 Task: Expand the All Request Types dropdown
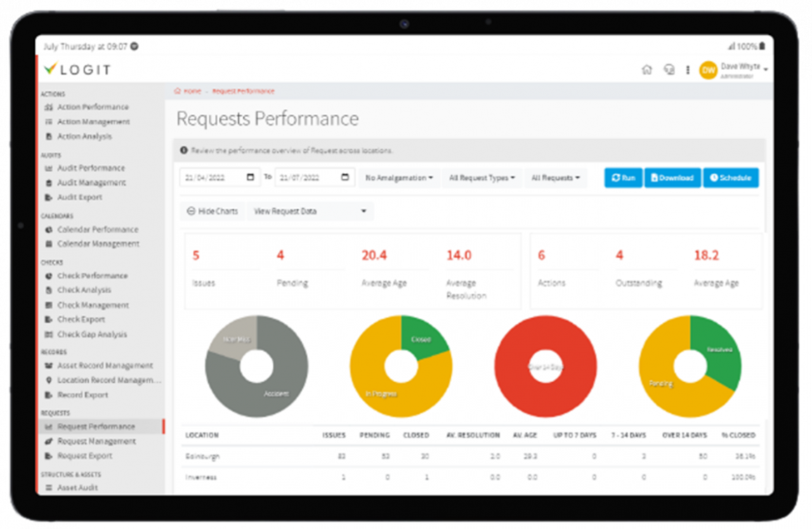click(x=481, y=178)
